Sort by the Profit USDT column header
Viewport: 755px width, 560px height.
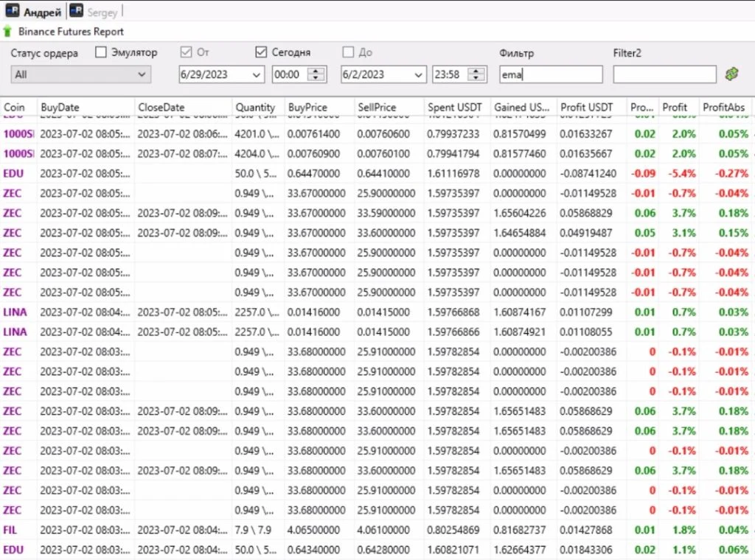pos(591,107)
